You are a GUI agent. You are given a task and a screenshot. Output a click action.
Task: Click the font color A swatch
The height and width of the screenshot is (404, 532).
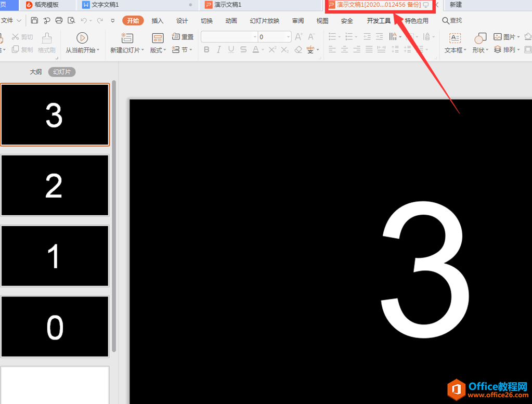tap(255, 50)
